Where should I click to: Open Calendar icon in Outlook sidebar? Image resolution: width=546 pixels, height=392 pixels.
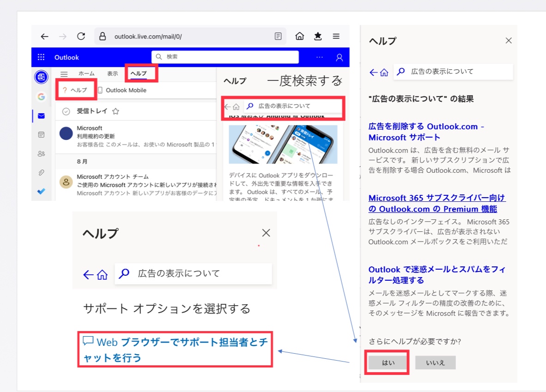(41, 135)
